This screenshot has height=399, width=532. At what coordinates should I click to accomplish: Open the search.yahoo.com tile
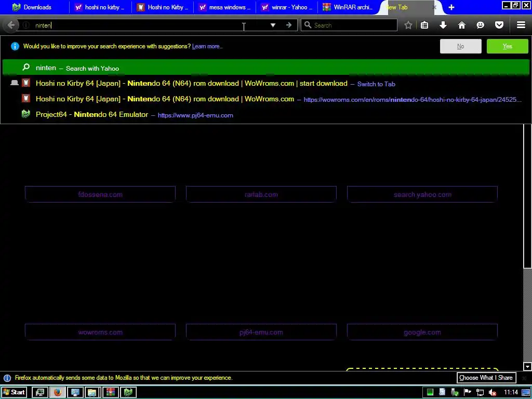422,194
